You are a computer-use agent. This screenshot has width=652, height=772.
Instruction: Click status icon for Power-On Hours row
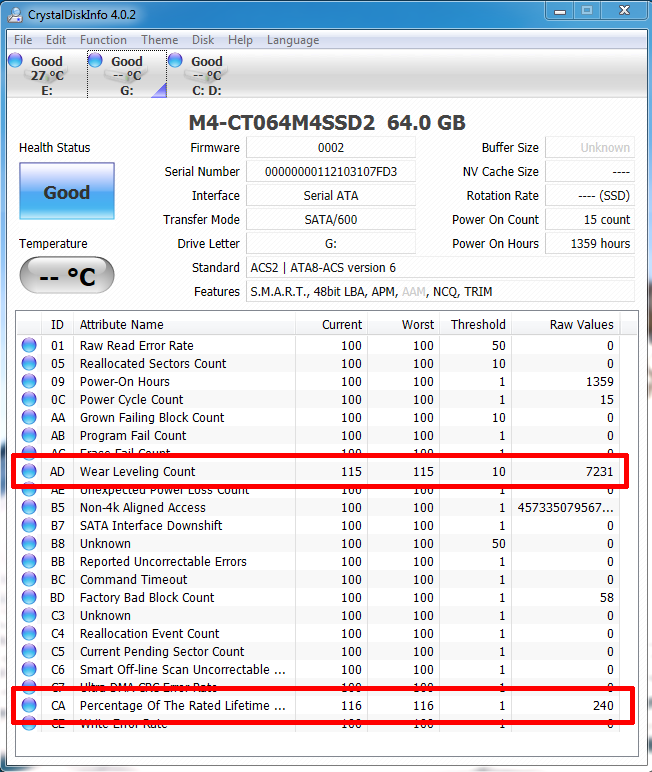pos(29,381)
